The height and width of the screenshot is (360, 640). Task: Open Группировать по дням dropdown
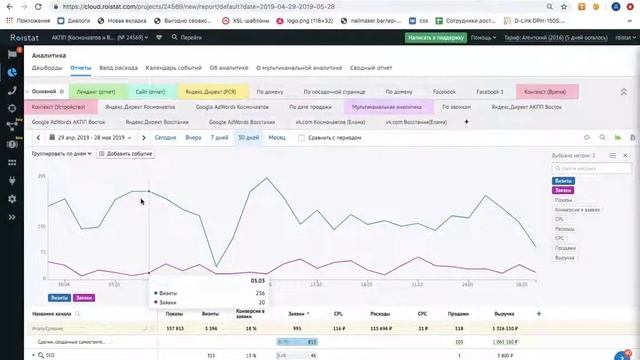(62, 153)
